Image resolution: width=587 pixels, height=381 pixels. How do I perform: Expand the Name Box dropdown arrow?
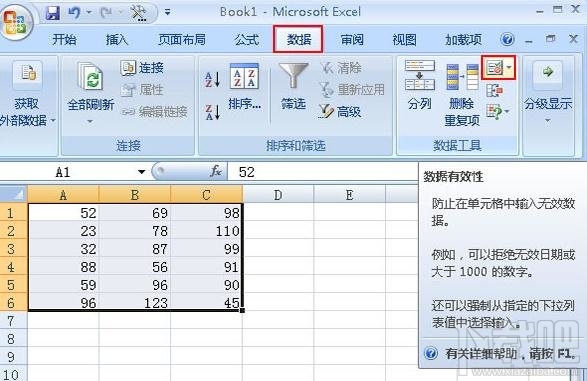[142, 172]
